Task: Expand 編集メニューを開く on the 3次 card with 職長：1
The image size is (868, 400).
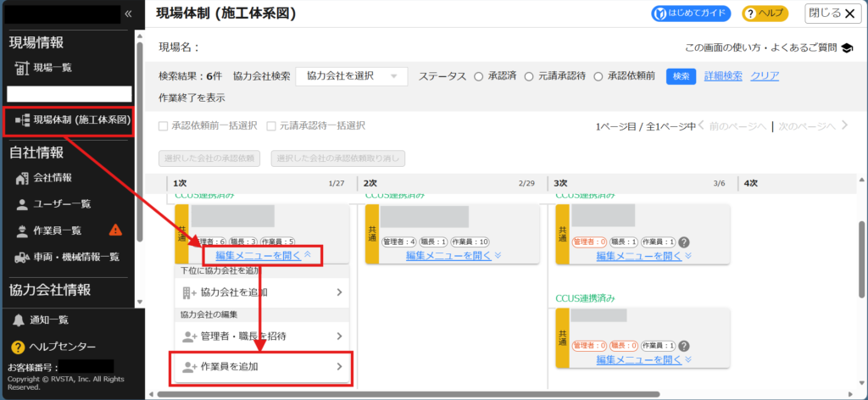Action: pos(644,255)
